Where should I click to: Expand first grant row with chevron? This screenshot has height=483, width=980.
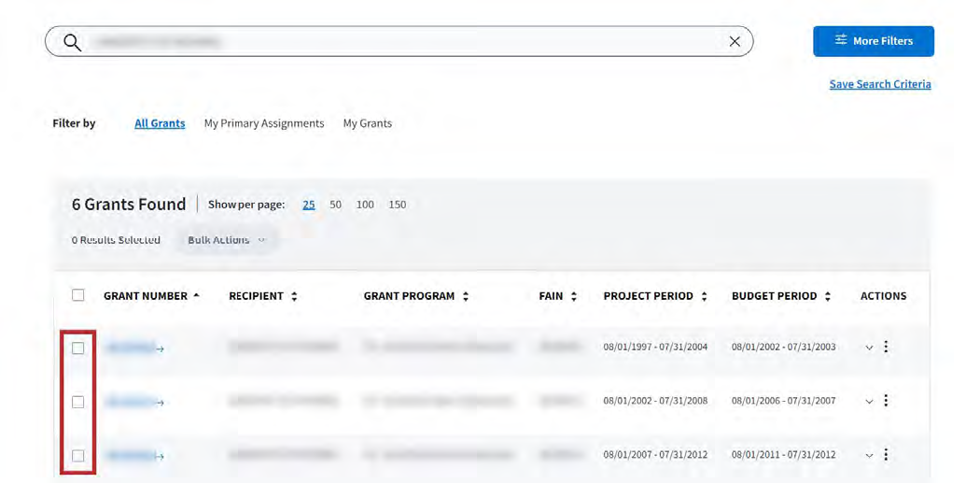[x=869, y=348]
